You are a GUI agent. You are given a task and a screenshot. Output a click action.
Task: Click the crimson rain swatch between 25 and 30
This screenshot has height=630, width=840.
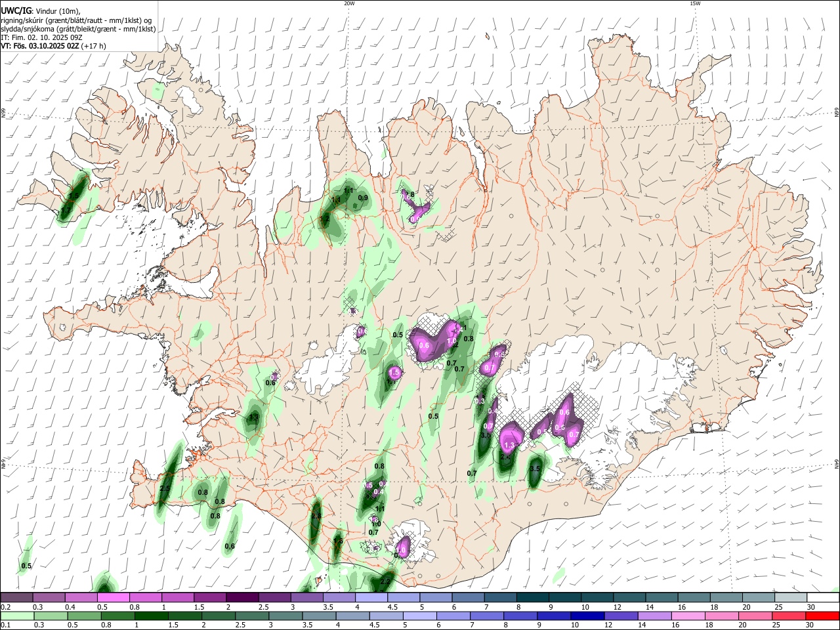click(790, 616)
